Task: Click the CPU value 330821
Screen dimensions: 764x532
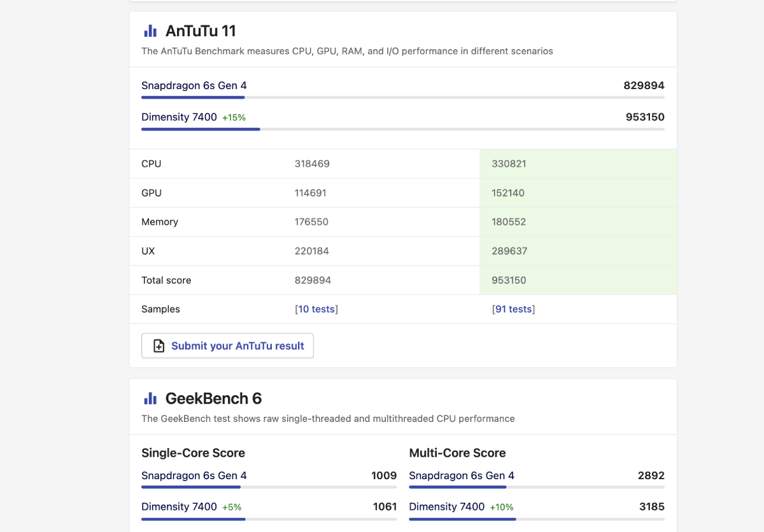Action: click(x=509, y=164)
